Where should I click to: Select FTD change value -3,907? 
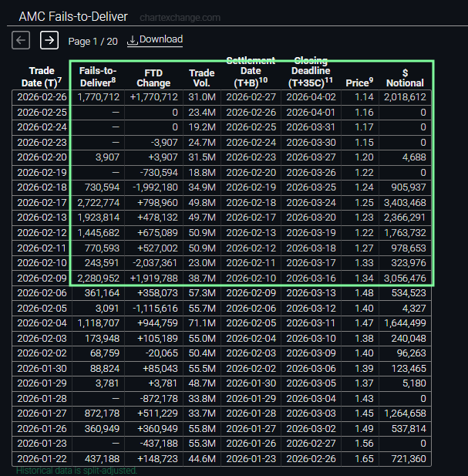point(164,143)
